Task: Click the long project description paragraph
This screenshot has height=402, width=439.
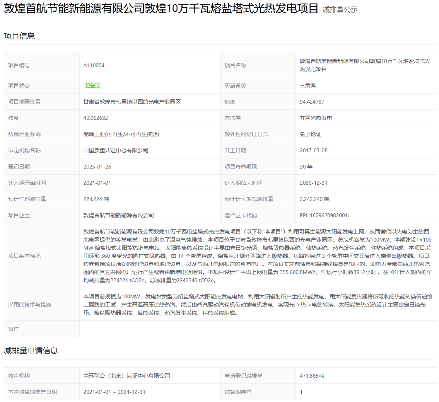Action: pos(258,256)
